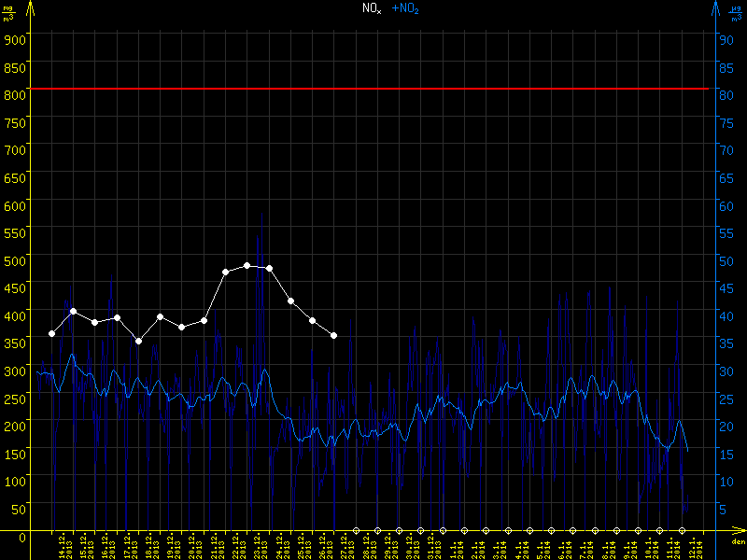The height and width of the screenshot is (560, 747).
Task: Click the NOx legend label
Action: [x=371, y=8]
